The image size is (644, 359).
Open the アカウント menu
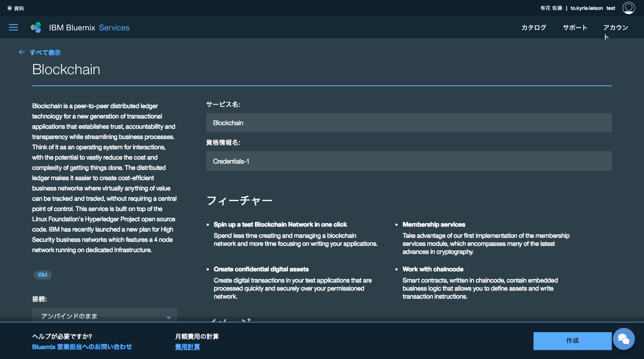tap(616, 30)
